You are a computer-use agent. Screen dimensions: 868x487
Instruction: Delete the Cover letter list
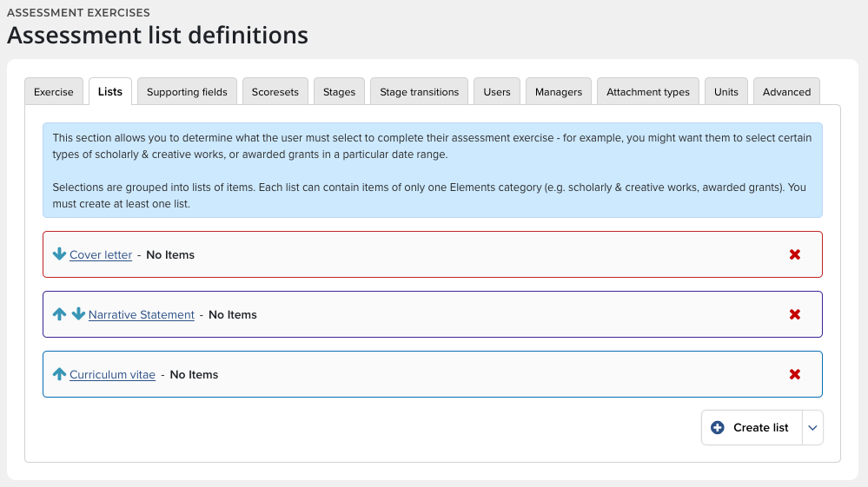pos(794,254)
